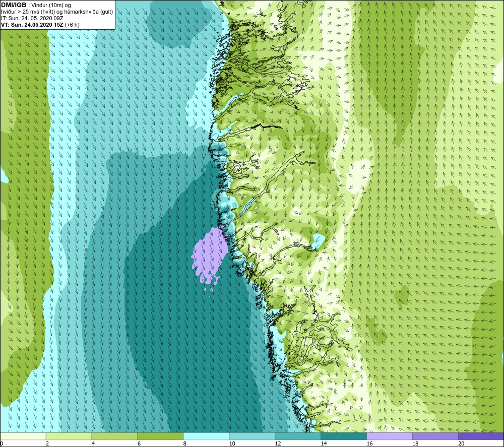Click the legend scale number 16
Screen dimensions: 504x447
(x=369, y=443)
